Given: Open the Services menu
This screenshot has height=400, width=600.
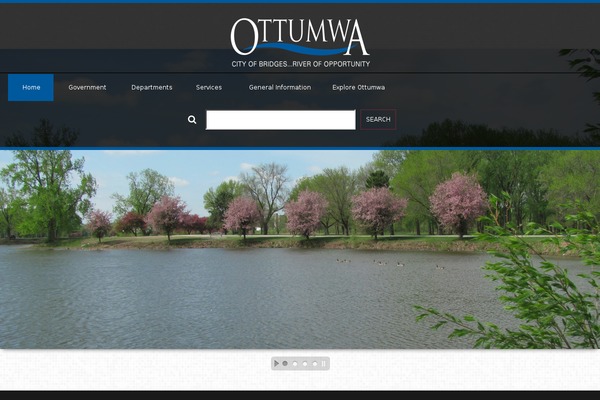Looking at the screenshot, I should [x=209, y=87].
